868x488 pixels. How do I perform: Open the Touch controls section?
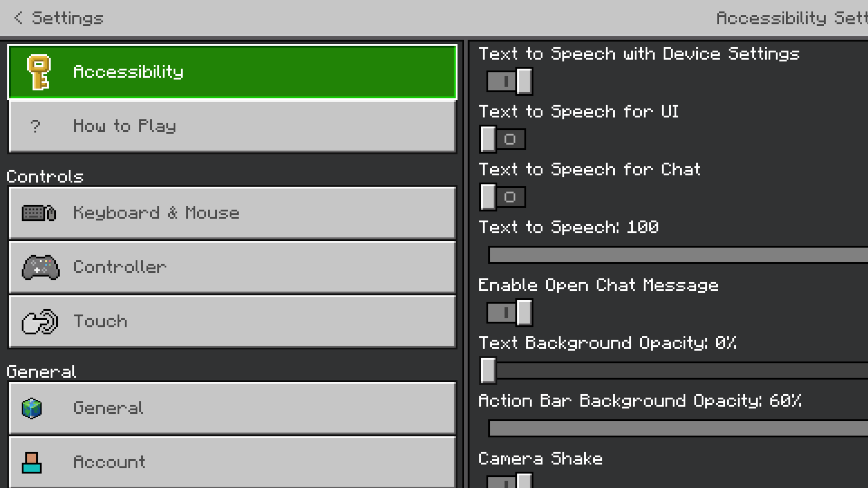coord(232,322)
